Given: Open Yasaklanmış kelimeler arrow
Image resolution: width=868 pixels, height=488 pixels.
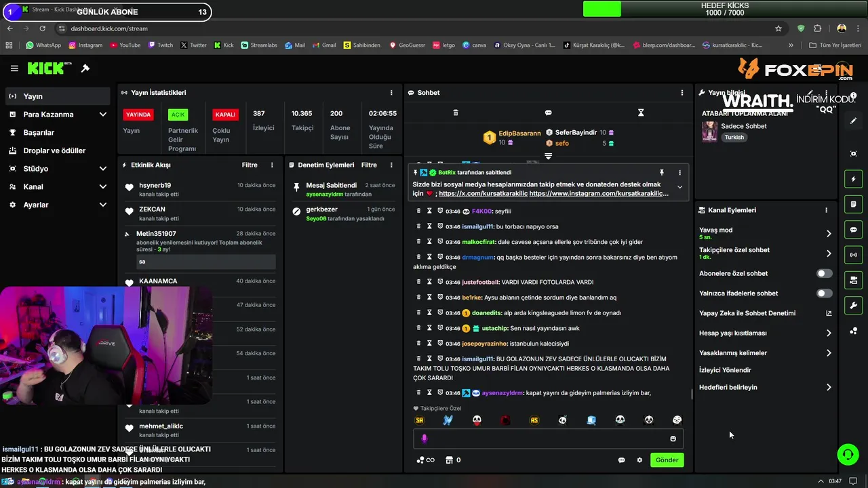Looking at the screenshot, I should coord(829,353).
